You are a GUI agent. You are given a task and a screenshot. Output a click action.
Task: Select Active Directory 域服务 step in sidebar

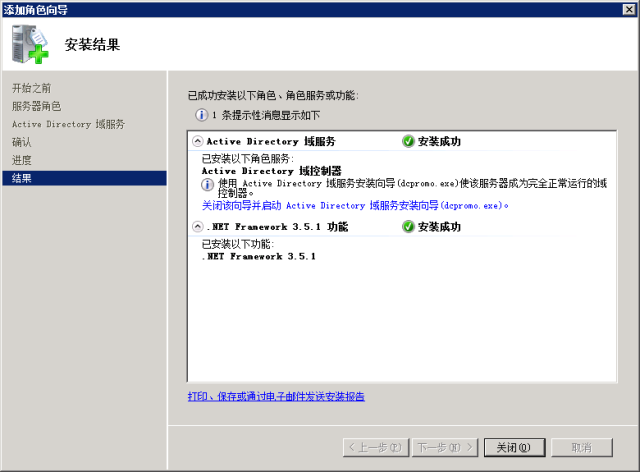tap(68, 124)
